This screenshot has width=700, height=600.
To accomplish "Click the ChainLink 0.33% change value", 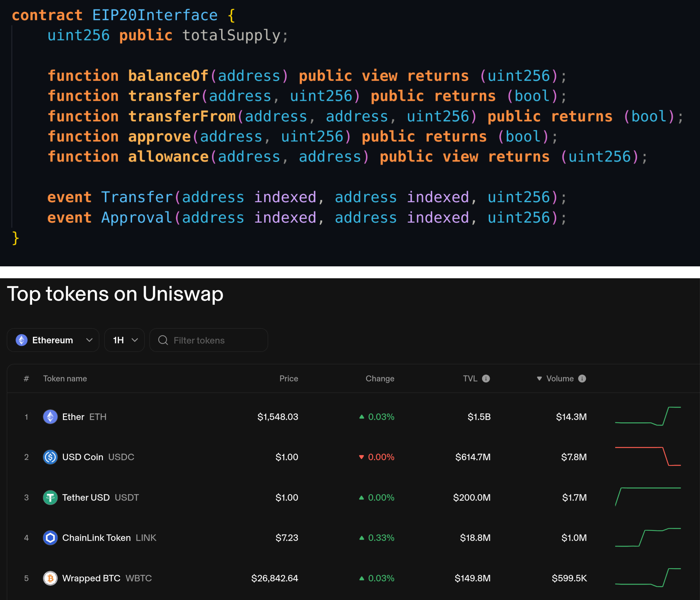I will tap(381, 538).
